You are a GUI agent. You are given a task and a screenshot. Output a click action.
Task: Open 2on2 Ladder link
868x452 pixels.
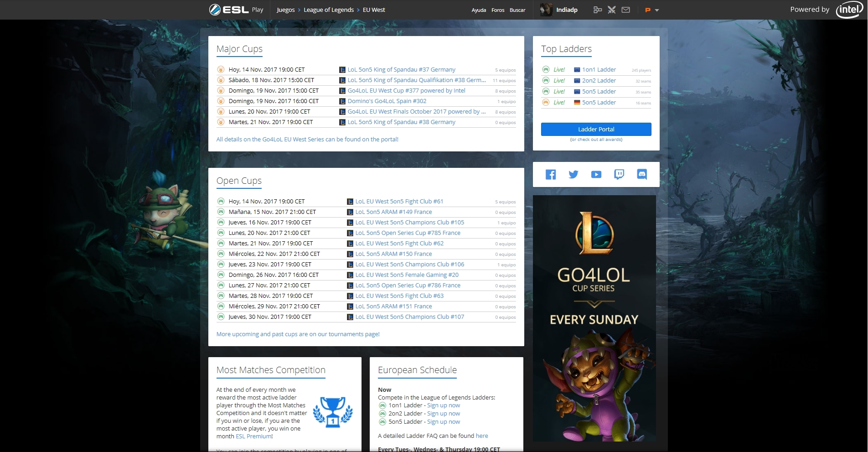599,81
